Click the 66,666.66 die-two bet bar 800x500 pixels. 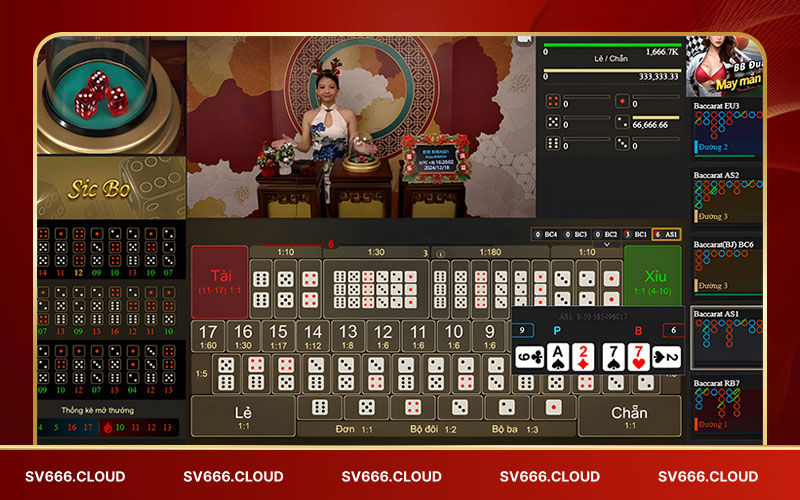point(656,117)
